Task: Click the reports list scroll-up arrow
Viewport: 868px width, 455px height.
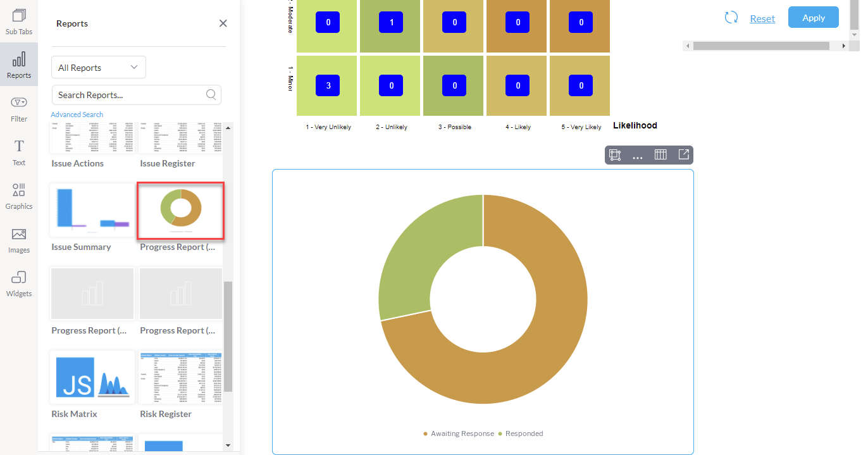Action: click(228, 128)
